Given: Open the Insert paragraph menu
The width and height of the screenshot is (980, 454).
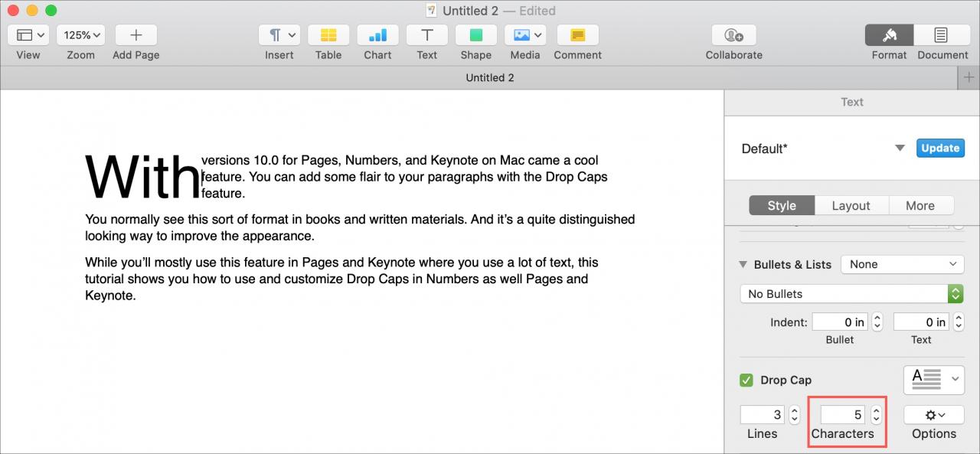Looking at the screenshot, I should tap(279, 35).
